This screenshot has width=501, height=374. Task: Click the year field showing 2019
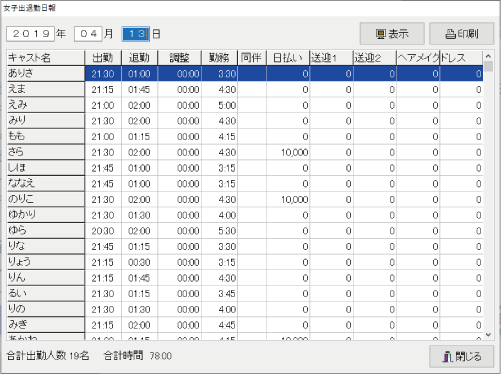click(30, 34)
